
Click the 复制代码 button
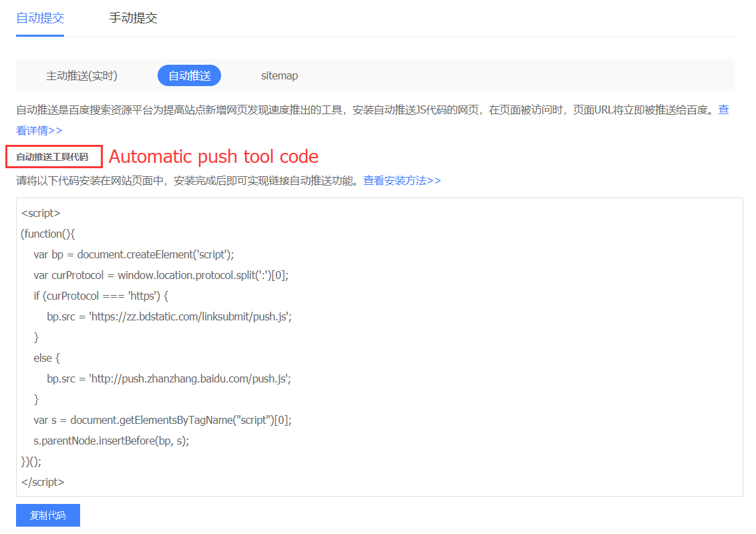47,515
